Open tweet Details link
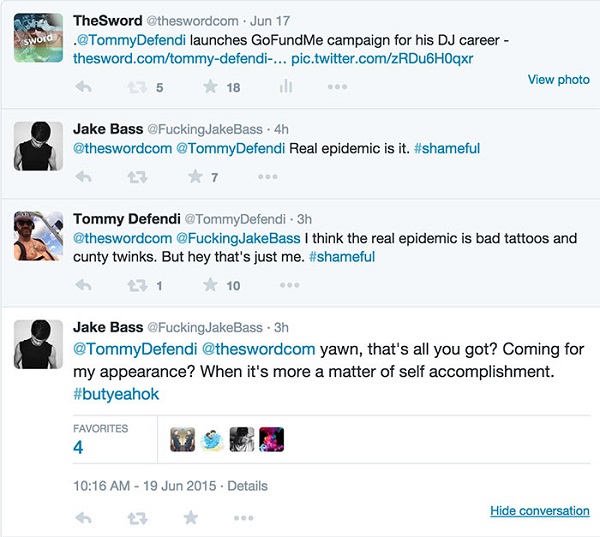This screenshot has width=600, height=537. (247, 486)
